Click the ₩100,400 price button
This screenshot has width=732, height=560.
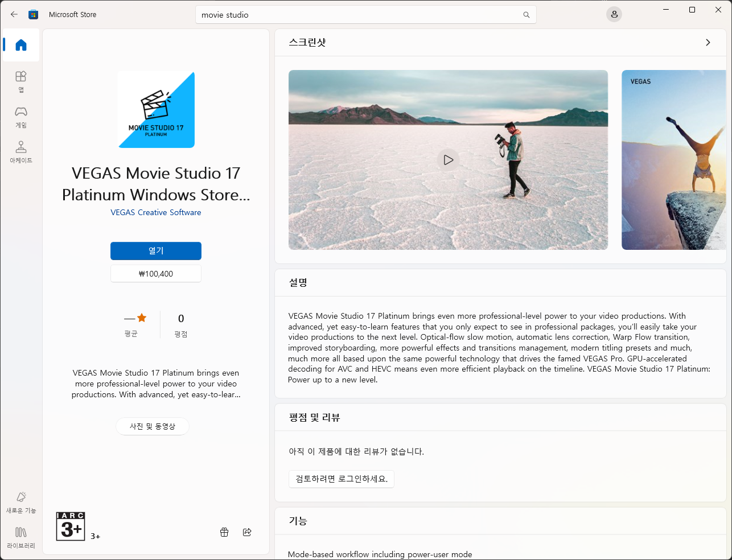156,274
